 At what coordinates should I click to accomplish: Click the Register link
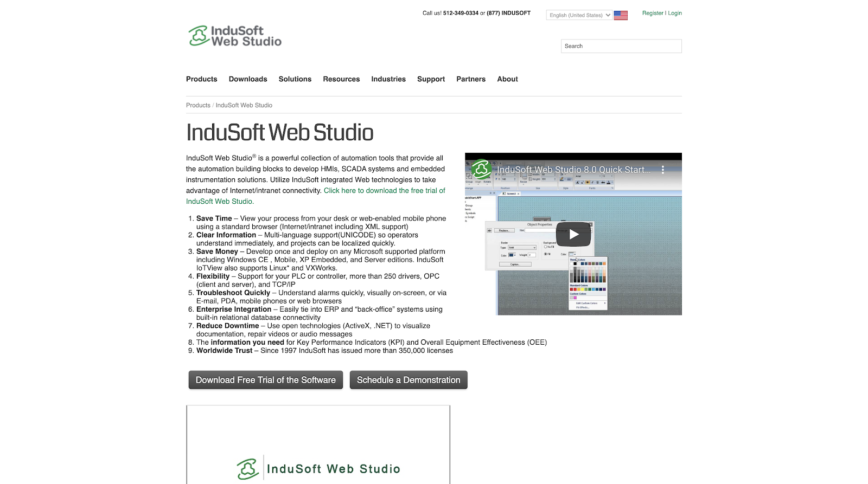point(653,13)
